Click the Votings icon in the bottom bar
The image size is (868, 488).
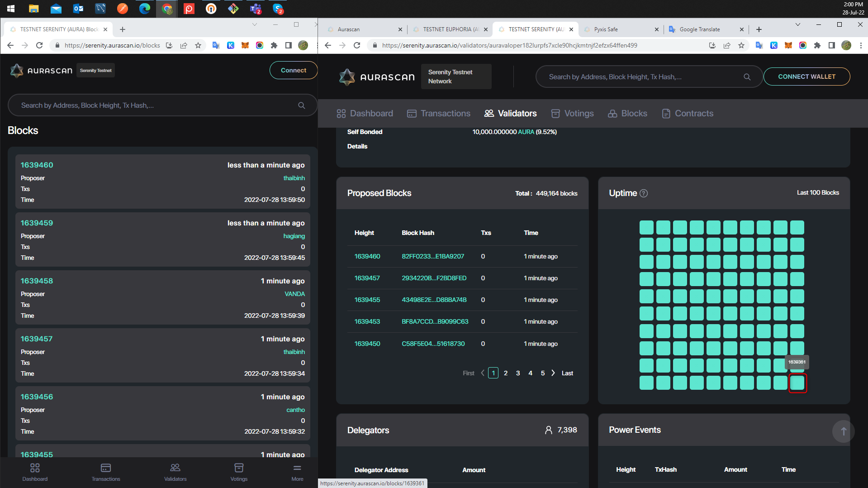click(239, 468)
